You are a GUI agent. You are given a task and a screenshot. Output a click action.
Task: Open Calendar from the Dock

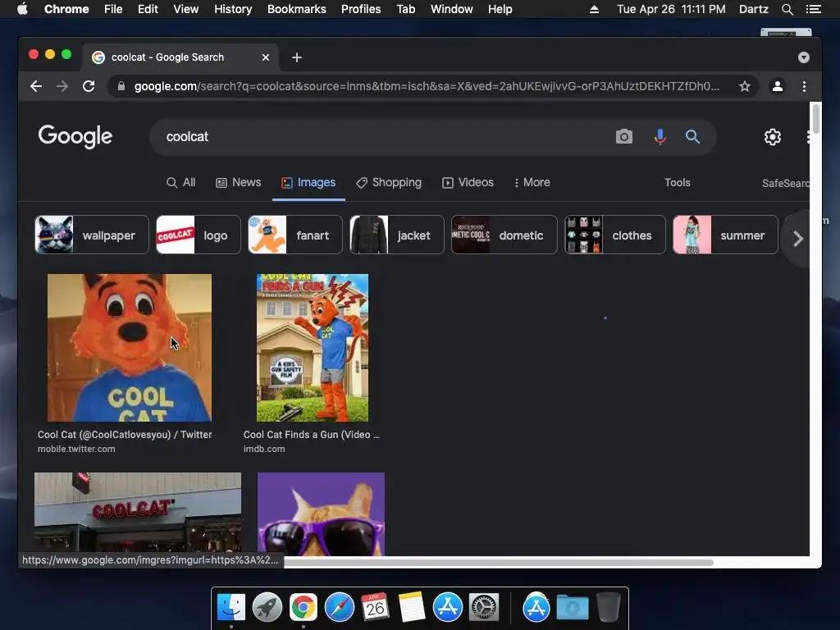375,607
